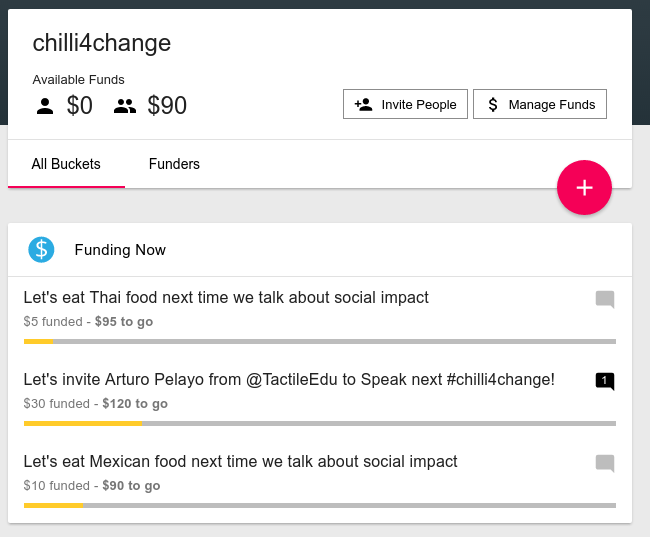Open the Arturo Pelayo speaker bucket
The width and height of the screenshot is (650, 537).
(289, 380)
